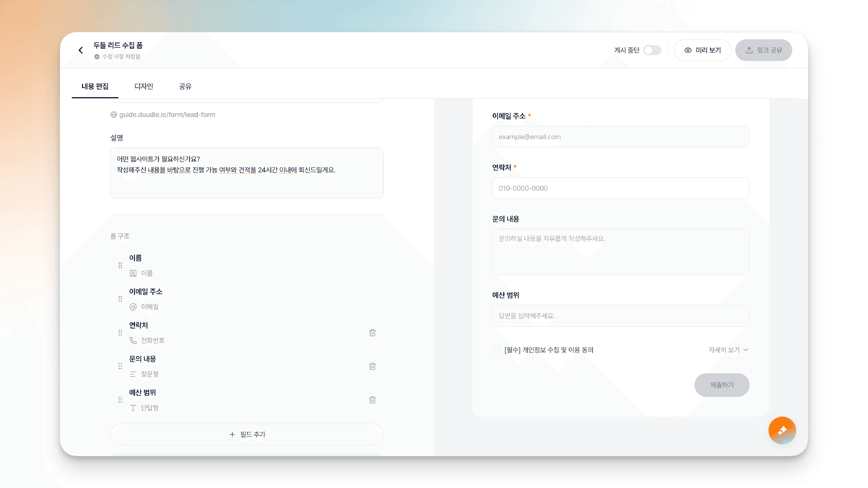Click the 수정 사항 저장됨 status text
The image size is (868, 488).
coord(121,56)
